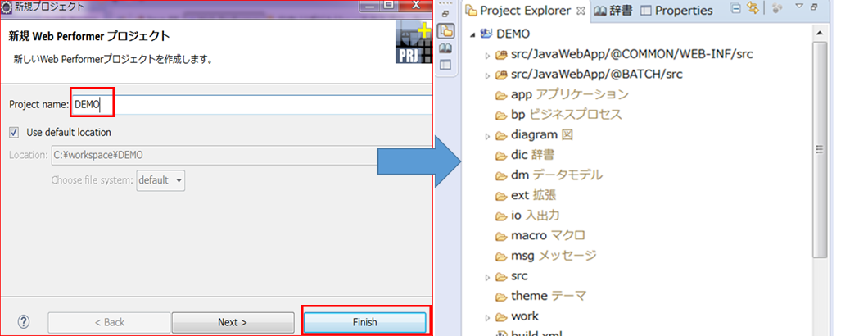The height and width of the screenshot is (336, 868).
Task: Click the dictionary book icon in left sidebar
Action: [x=445, y=48]
